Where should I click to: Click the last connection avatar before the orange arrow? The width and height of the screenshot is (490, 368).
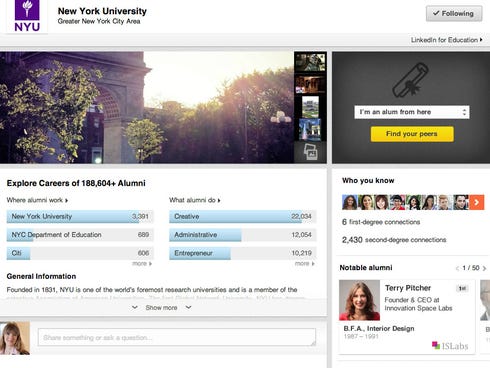(461, 202)
